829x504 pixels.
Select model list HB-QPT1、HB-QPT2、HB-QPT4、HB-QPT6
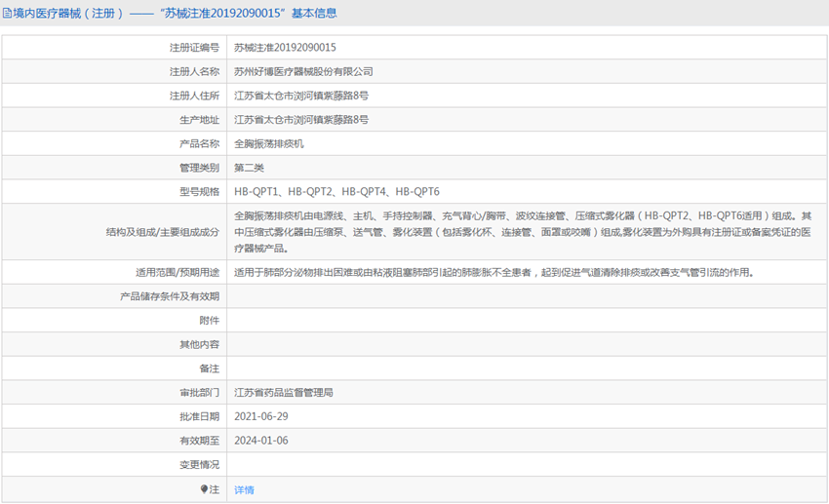point(336,192)
